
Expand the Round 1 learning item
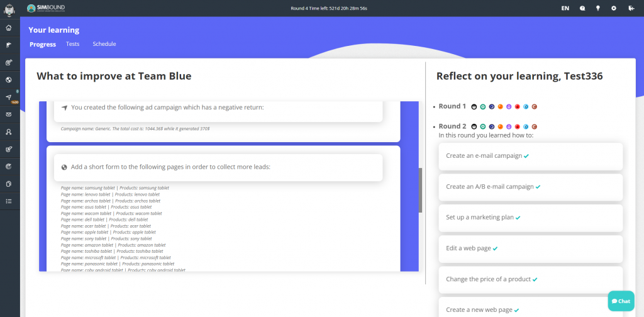pyautogui.click(x=452, y=106)
